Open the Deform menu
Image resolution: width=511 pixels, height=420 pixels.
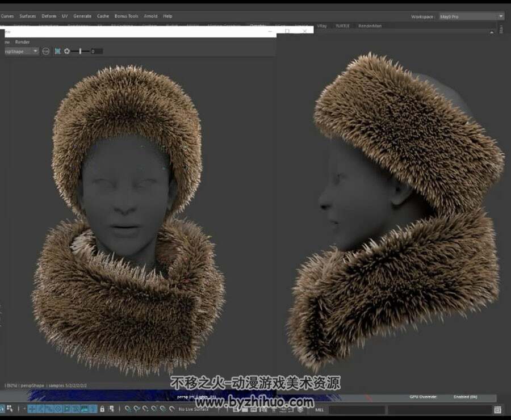[x=49, y=16]
